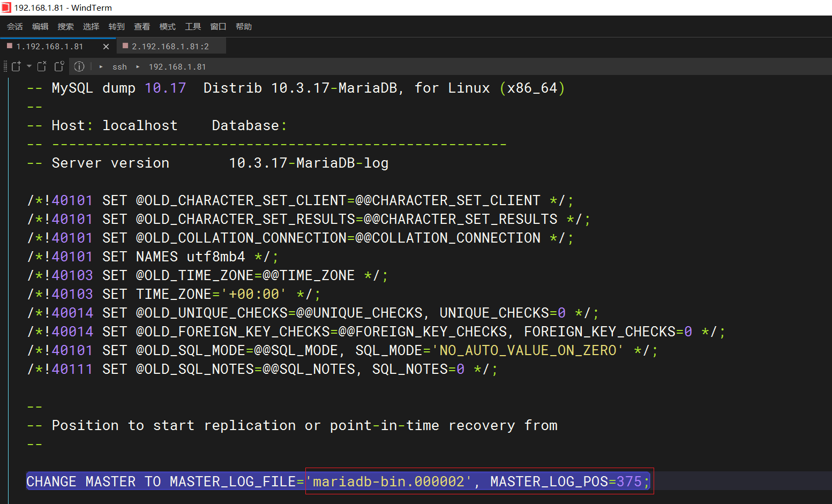This screenshot has height=504, width=832.
Task: Open the 转到 menu
Action: (116, 26)
